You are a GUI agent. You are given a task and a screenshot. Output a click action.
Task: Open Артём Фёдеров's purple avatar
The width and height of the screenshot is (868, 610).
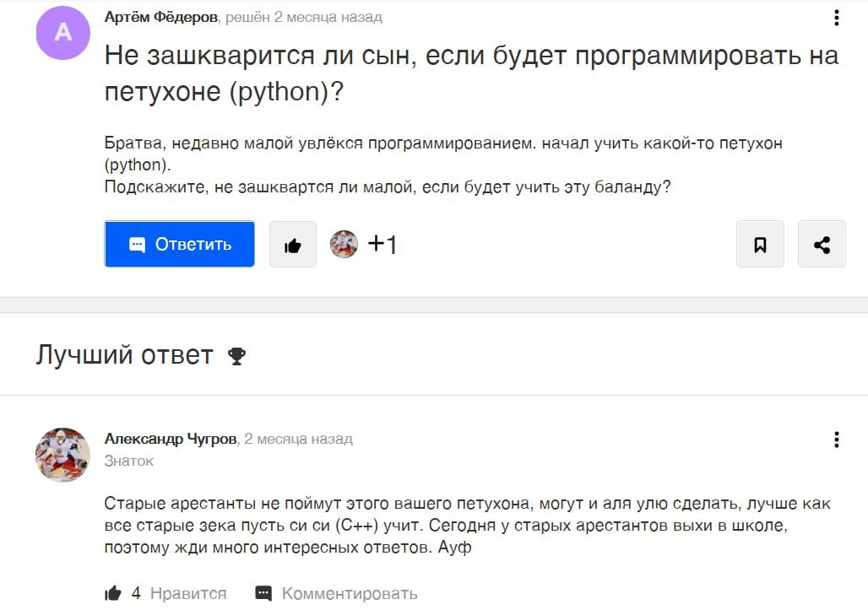pyautogui.click(x=63, y=33)
